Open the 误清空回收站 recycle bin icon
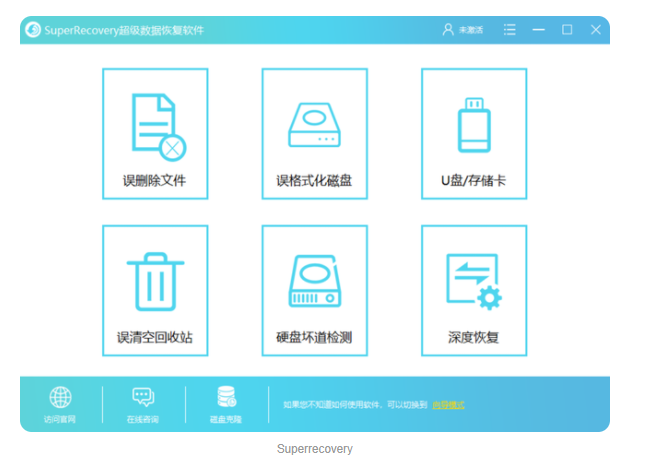Image resolution: width=646 pixels, height=457 pixels. pos(155,281)
